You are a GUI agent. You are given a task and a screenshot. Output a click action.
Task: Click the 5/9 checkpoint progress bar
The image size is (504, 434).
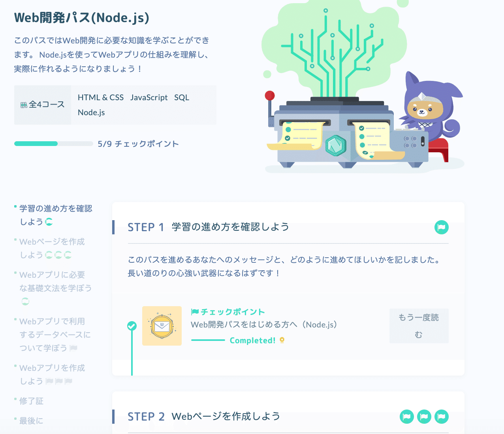click(54, 144)
